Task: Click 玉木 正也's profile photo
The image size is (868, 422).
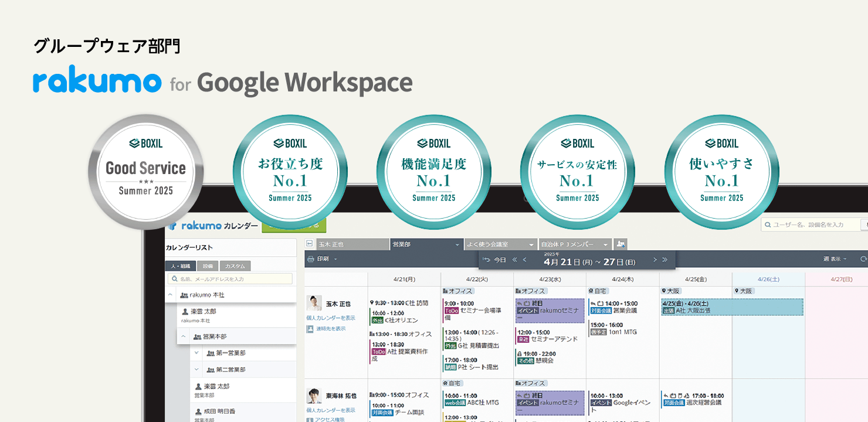Action: point(314,302)
